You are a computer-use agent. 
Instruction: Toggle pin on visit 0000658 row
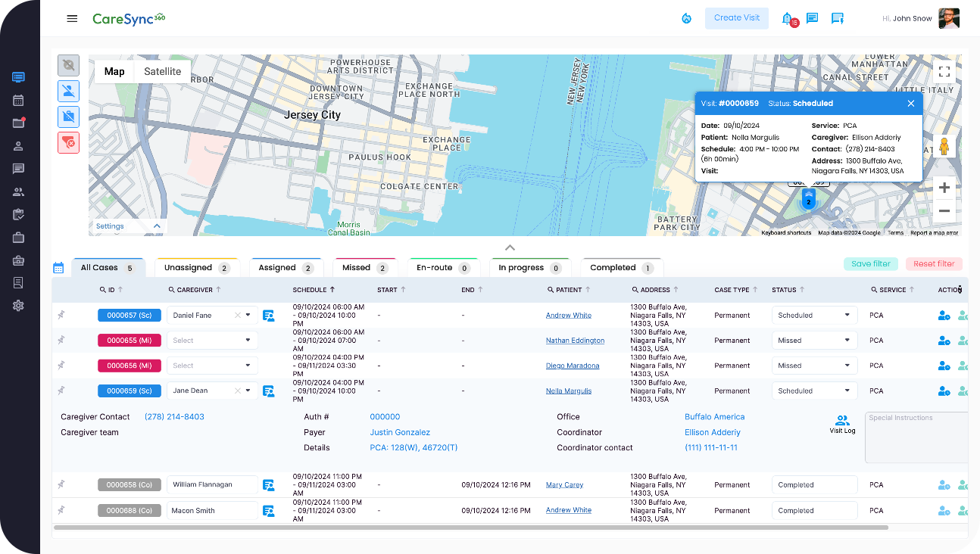61,485
